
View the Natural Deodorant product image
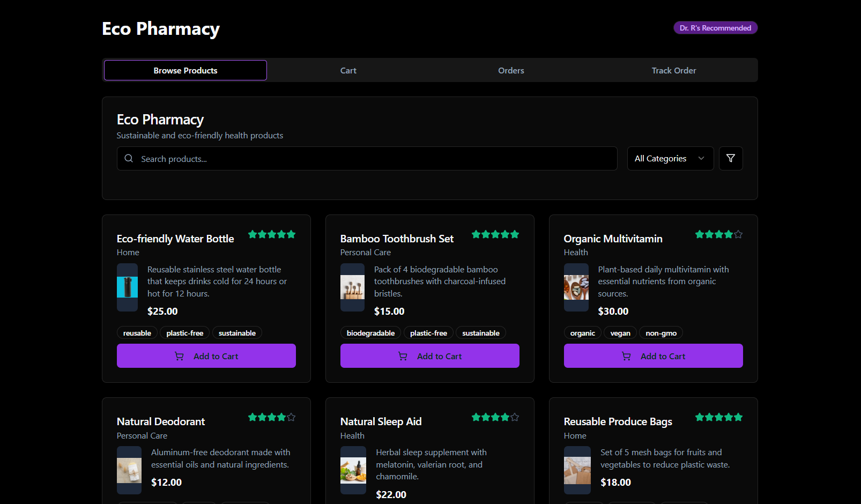pos(129,470)
